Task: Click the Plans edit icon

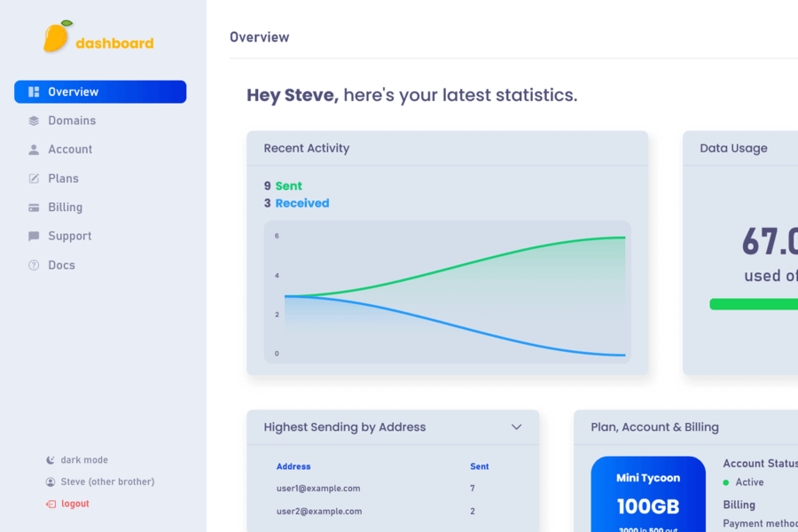Action: pyautogui.click(x=34, y=178)
